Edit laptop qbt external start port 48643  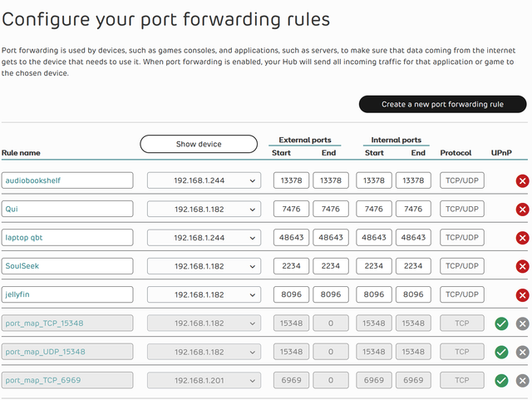291,237
